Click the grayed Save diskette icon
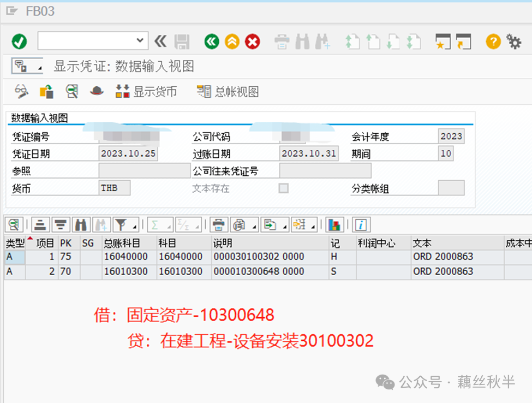 [x=182, y=42]
